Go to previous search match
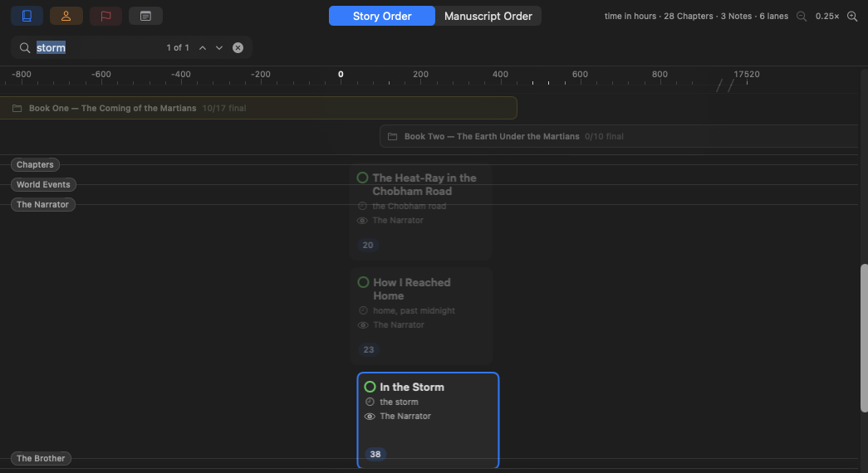 (x=203, y=47)
